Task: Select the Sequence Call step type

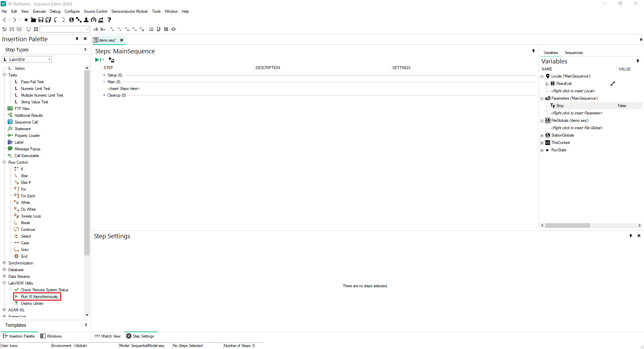Action: coord(26,122)
